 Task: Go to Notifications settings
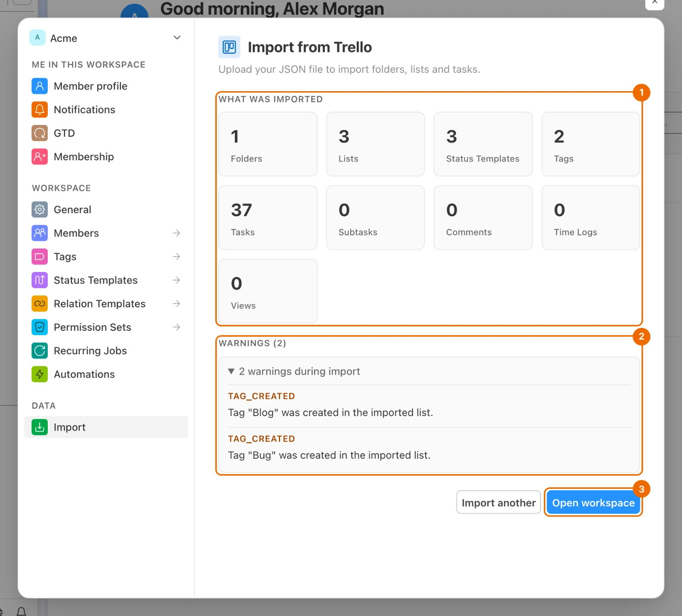pyautogui.click(x=106, y=110)
